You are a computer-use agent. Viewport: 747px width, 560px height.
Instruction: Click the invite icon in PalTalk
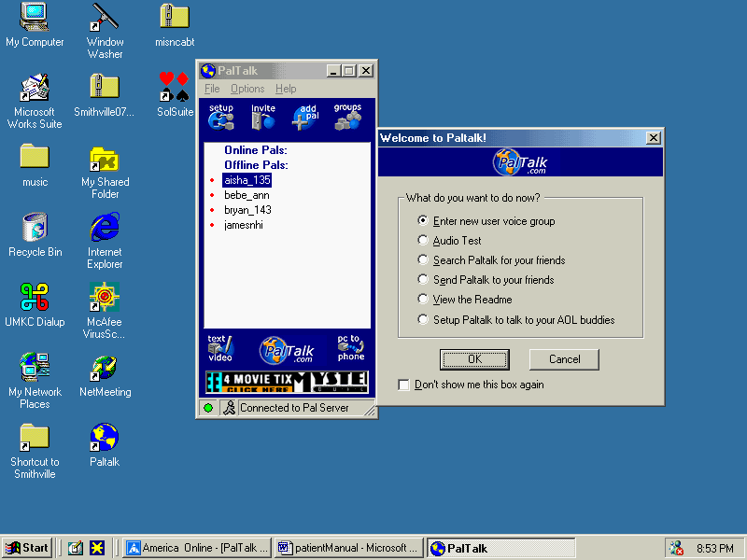[x=263, y=117]
